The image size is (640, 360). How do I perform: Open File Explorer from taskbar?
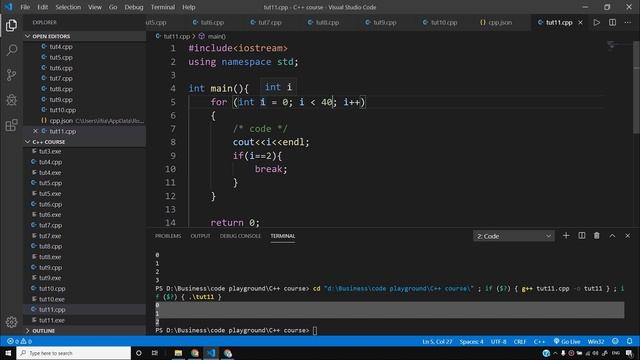(178, 353)
